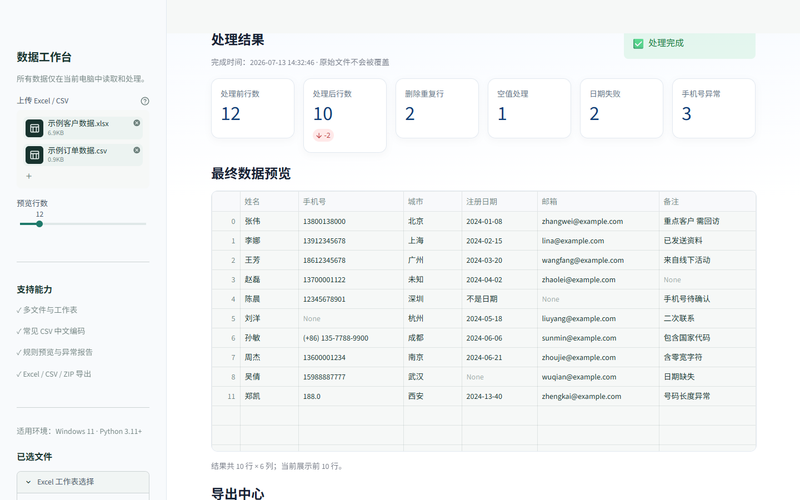Click the 邮箱 column header
This screenshot has width=800, height=500.
point(598,202)
